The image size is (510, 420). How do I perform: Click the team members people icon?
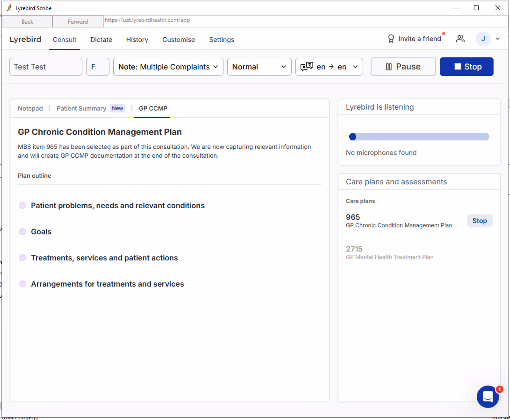tap(460, 39)
